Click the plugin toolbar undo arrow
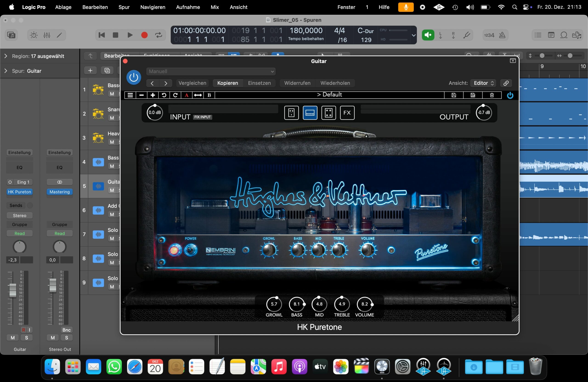This screenshot has width=588, height=382. tap(164, 95)
